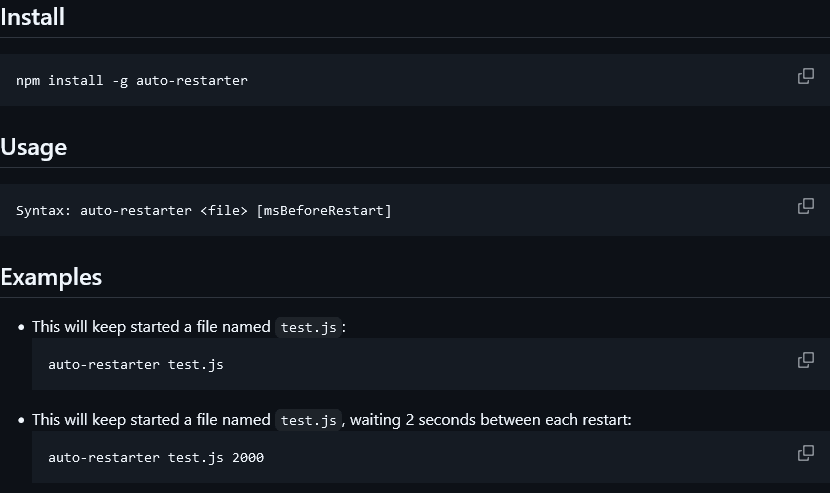The width and height of the screenshot is (830, 493).
Task: Select the '[msBeforeRestart]' parameter text
Action: pos(324,210)
